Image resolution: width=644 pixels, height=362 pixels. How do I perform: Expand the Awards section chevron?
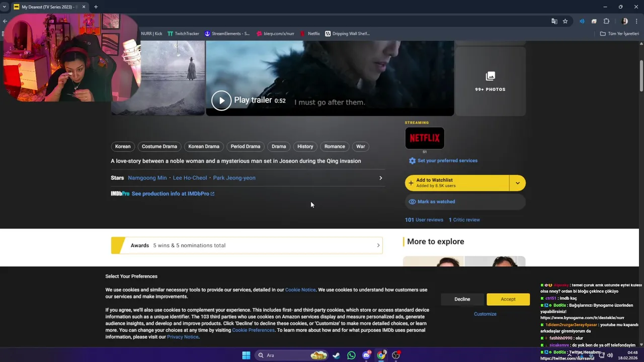378,245
